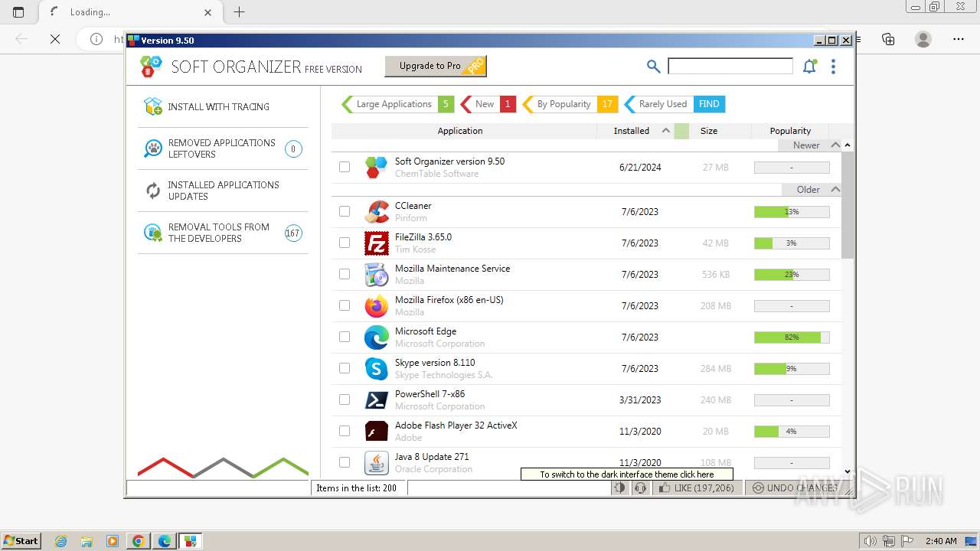Sort by Size column header

tap(709, 131)
